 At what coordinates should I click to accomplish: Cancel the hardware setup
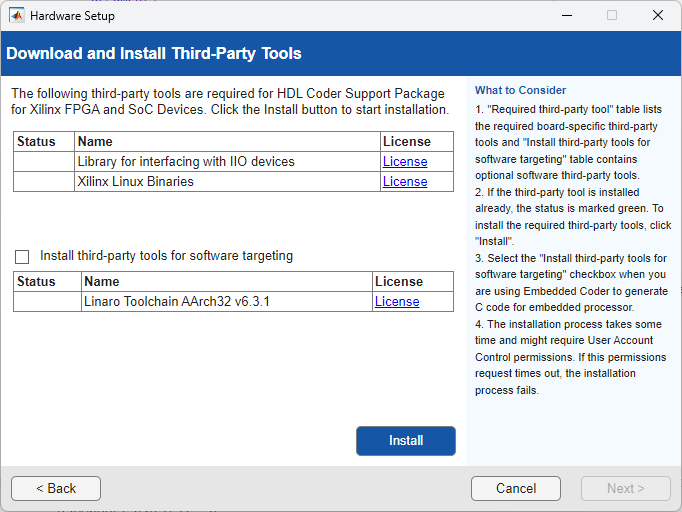pyautogui.click(x=516, y=488)
